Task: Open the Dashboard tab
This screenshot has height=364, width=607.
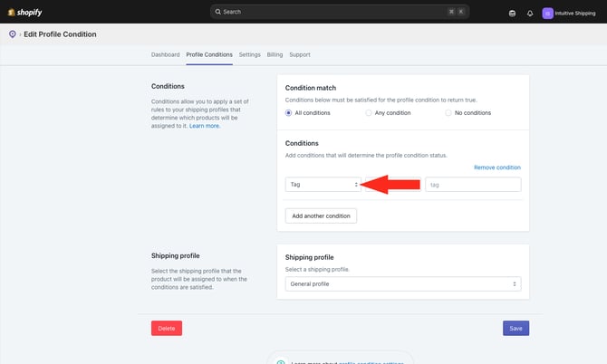Action: tap(165, 54)
